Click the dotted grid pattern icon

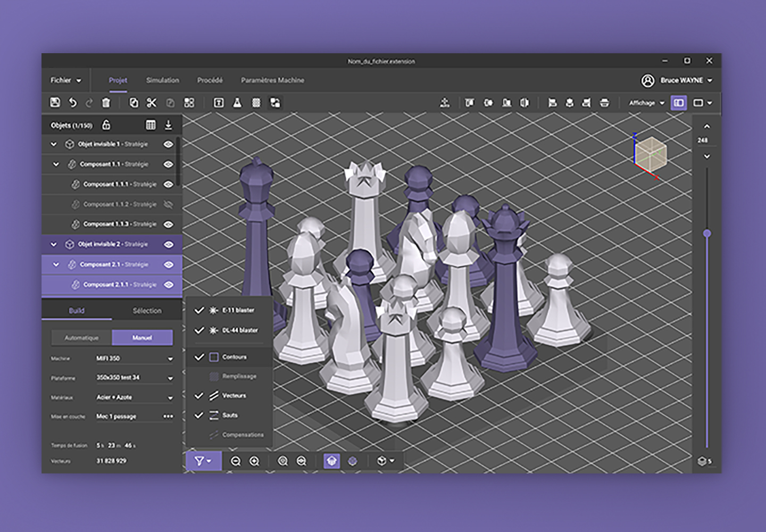pyautogui.click(x=256, y=103)
